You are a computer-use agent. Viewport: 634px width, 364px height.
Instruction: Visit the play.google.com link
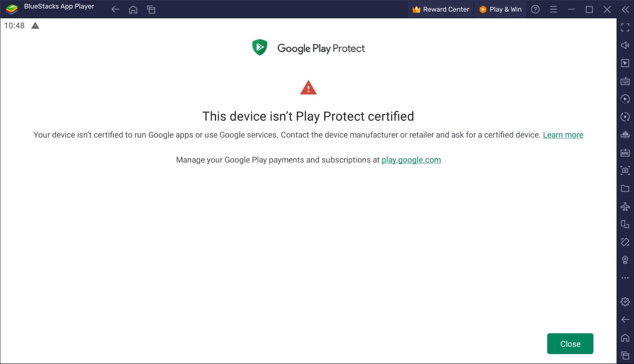[x=411, y=160]
